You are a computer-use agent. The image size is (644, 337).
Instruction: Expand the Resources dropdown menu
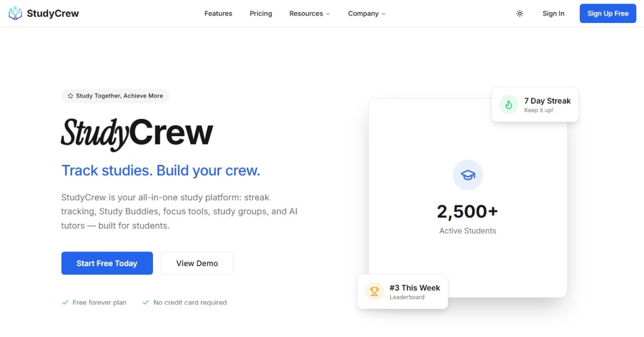pos(309,14)
